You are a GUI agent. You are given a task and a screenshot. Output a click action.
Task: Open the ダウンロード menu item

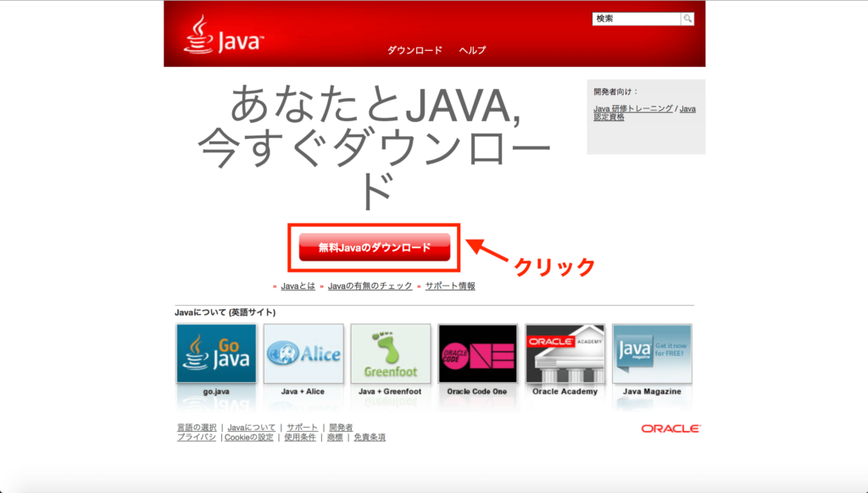coord(415,50)
